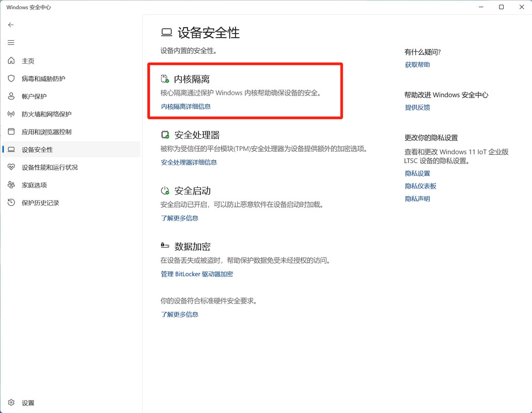The image size is (532, 413).
Task: Toggle the hamburger navigation menu
Action: (x=11, y=42)
